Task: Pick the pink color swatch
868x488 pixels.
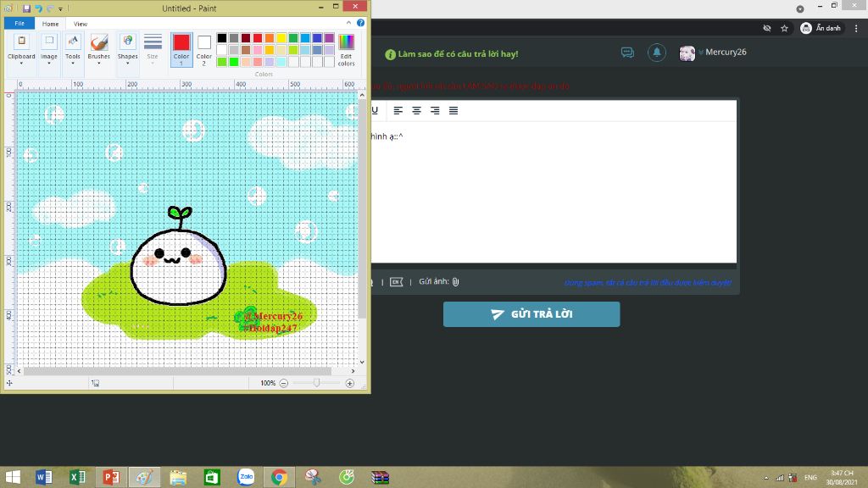Action: 258,50
